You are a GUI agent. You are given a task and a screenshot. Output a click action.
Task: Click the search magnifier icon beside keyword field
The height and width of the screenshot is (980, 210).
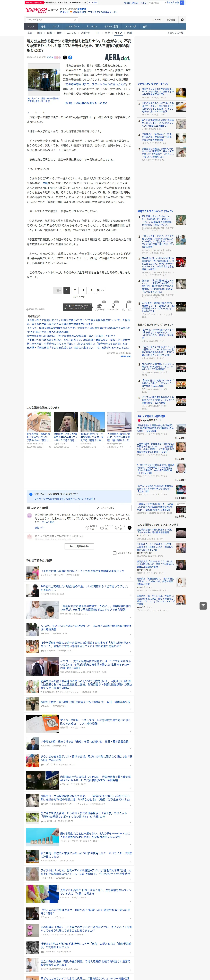click(75, 20)
